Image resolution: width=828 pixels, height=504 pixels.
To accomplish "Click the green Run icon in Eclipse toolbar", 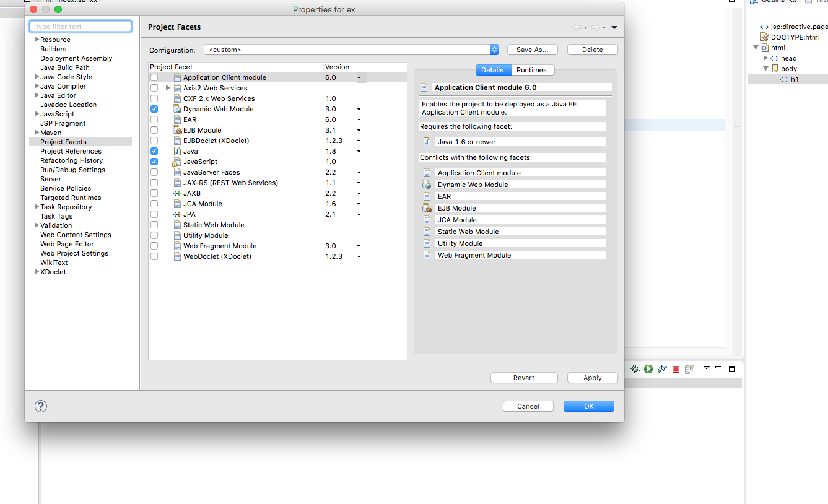I will (648, 369).
